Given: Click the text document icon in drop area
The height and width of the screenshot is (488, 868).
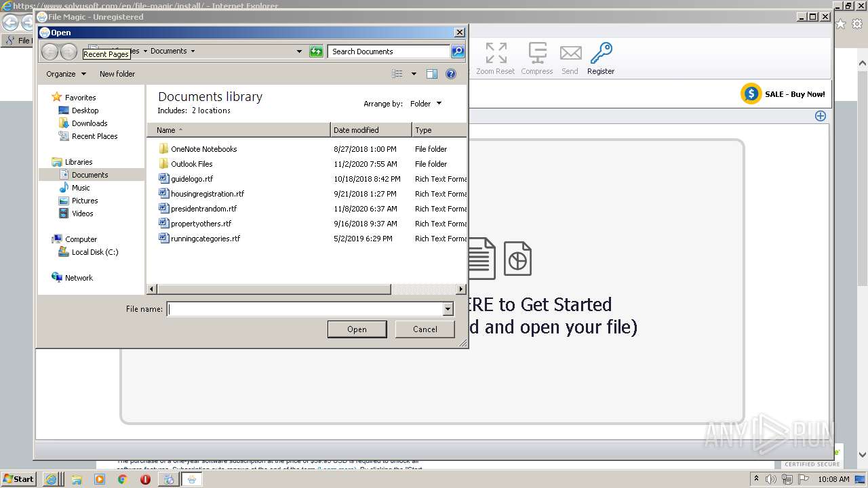Looking at the screenshot, I should pyautogui.click(x=481, y=258).
